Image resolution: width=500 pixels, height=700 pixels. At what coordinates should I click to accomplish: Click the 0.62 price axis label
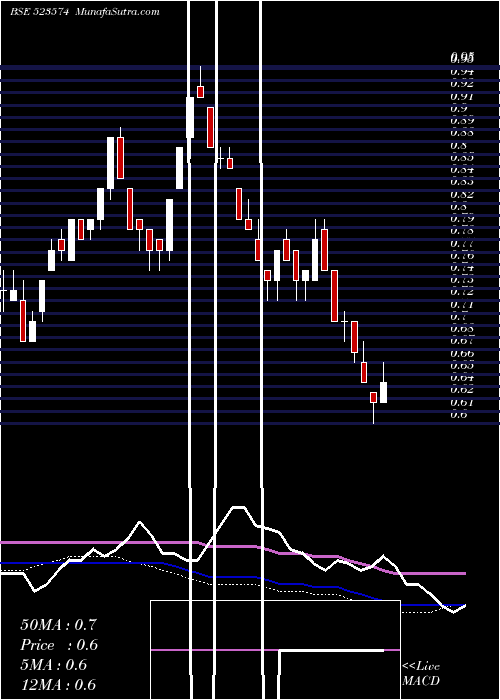[462, 390]
